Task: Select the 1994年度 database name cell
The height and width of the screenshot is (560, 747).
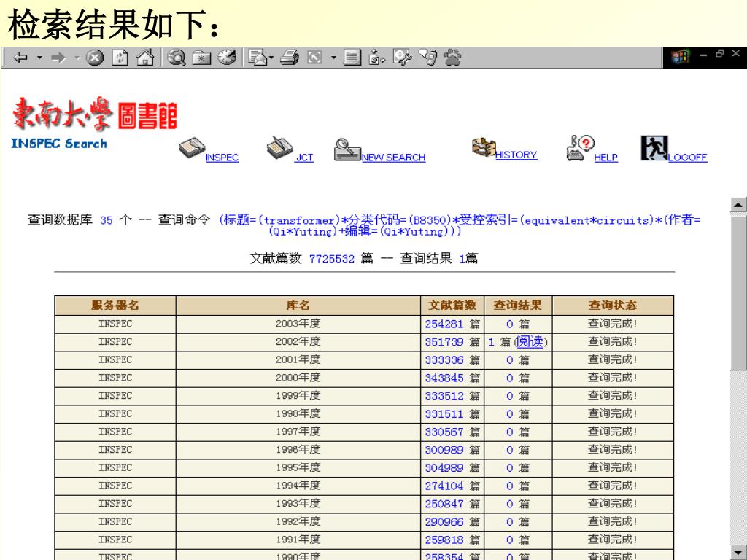Action: click(298, 486)
